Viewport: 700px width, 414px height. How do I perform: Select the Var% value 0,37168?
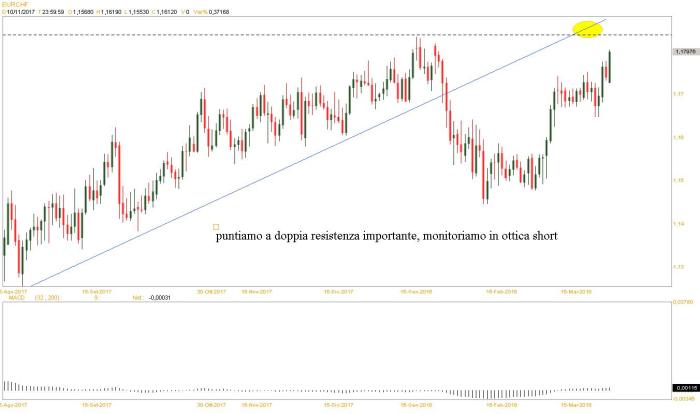tap(218, 12)
